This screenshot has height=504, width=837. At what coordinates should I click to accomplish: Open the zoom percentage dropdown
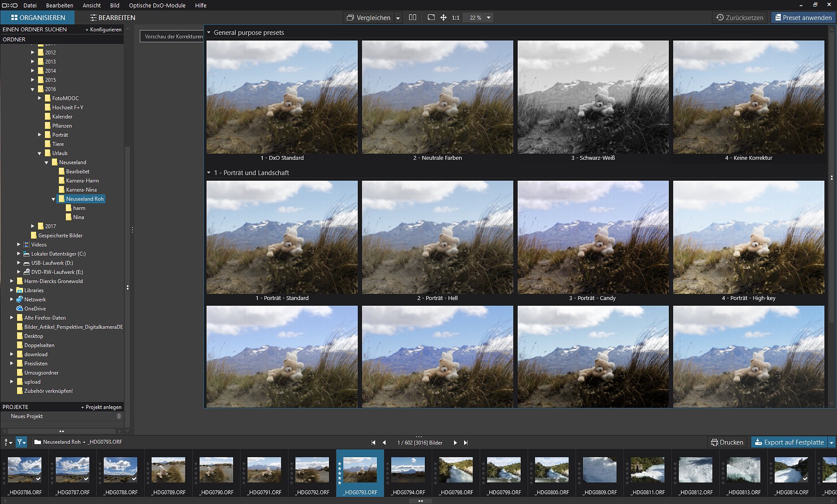(488, 18)
